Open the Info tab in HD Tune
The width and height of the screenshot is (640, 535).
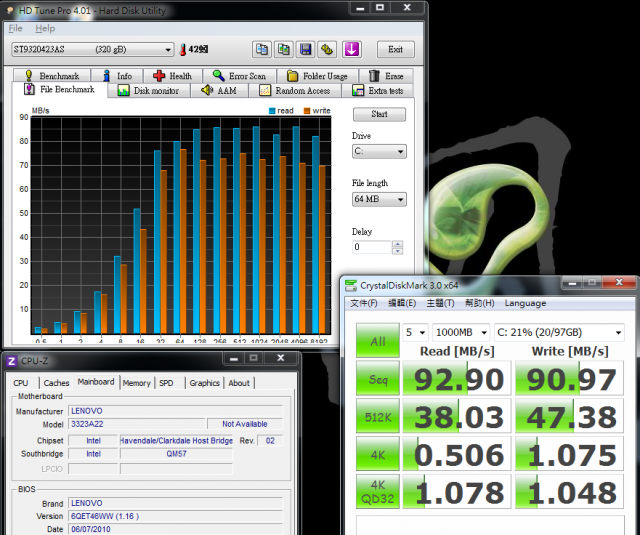(118, 76)
